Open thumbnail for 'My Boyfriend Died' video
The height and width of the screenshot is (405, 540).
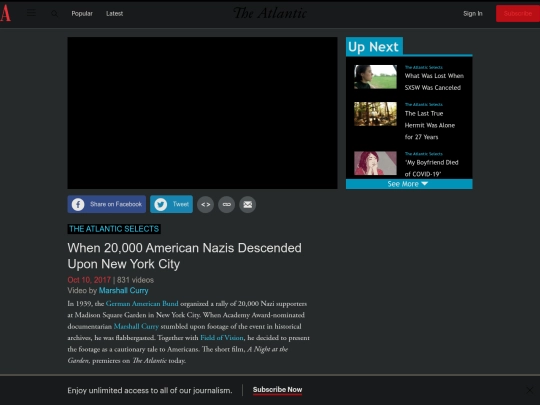375,163
